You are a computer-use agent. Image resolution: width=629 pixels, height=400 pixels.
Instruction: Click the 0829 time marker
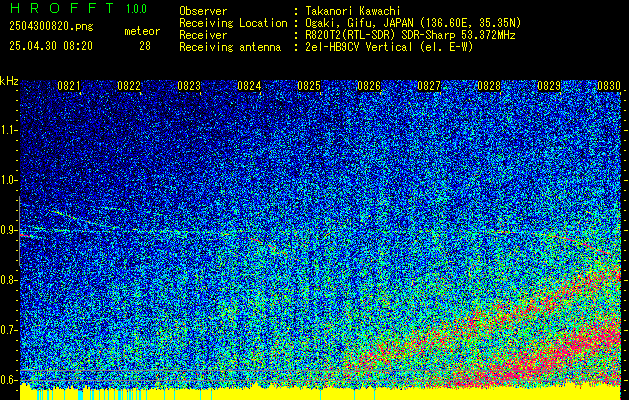click(549, 86)
